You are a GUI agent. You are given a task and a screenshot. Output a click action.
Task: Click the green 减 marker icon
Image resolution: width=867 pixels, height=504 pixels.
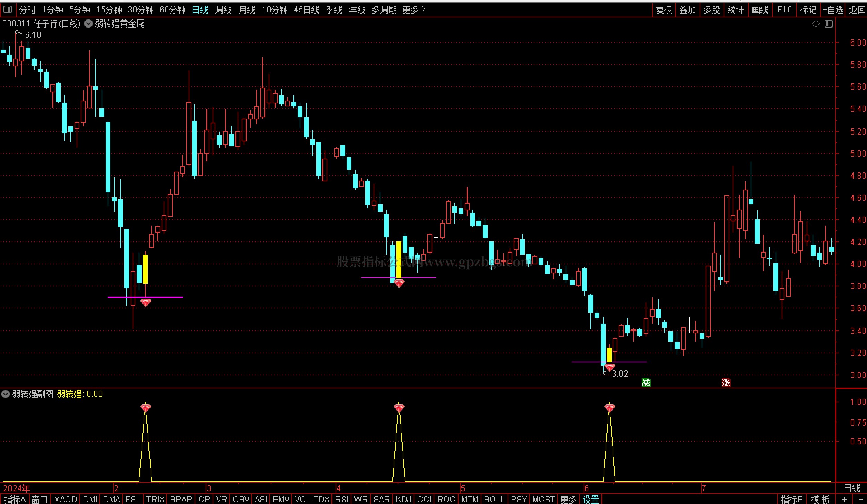click(646, 382)
